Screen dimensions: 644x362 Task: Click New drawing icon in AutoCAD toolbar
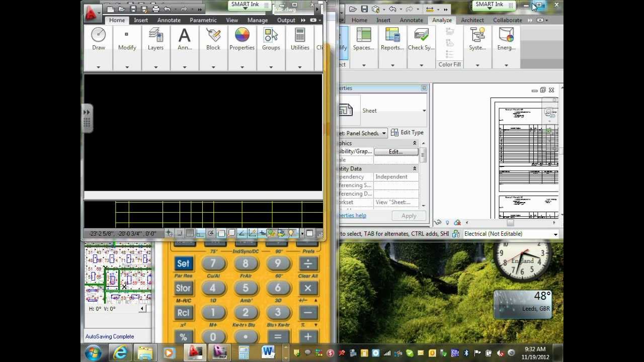click(x=111, y=9)
